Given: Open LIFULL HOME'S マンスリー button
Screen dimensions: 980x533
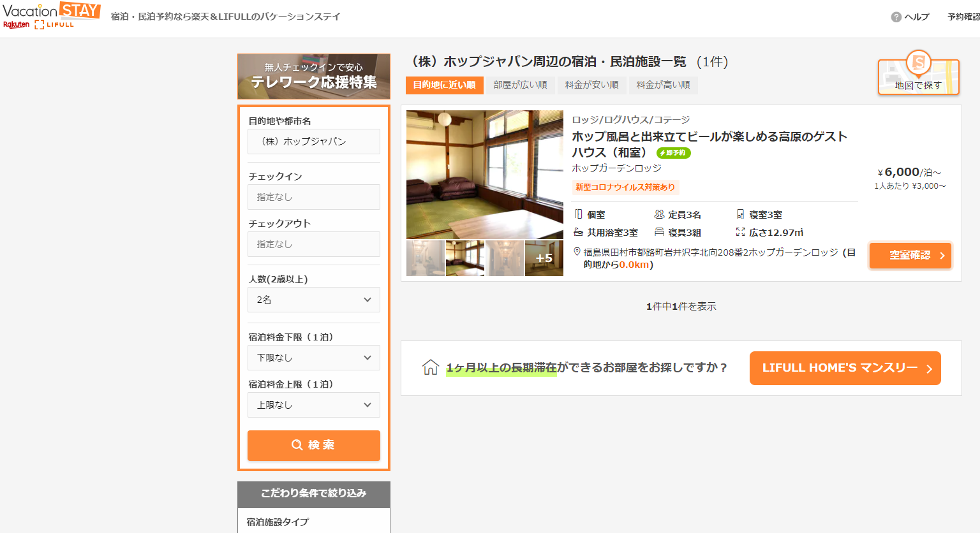Looking at the screenshot, I should 845,368.
